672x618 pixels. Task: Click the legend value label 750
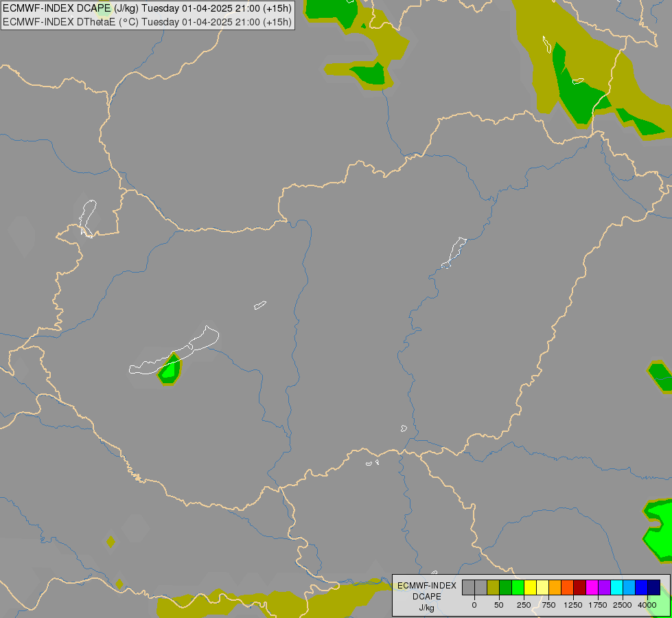[548, 605]
